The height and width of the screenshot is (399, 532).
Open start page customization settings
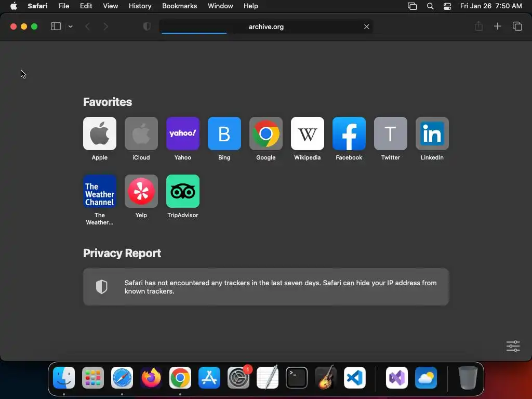pos(513,346)
